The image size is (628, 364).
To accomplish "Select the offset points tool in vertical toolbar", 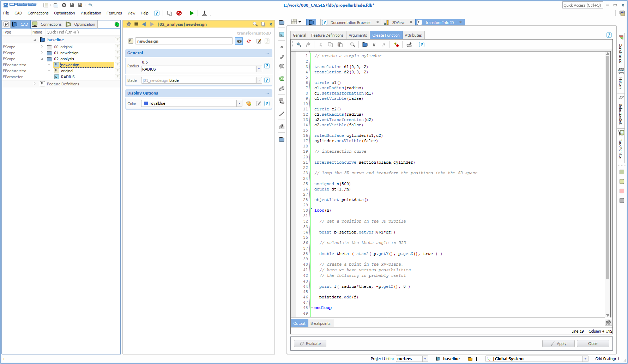I will 282,114.
